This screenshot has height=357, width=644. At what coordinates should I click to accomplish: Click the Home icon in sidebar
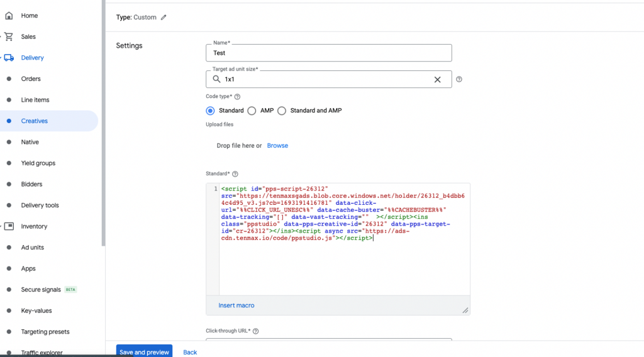point(9,16)
